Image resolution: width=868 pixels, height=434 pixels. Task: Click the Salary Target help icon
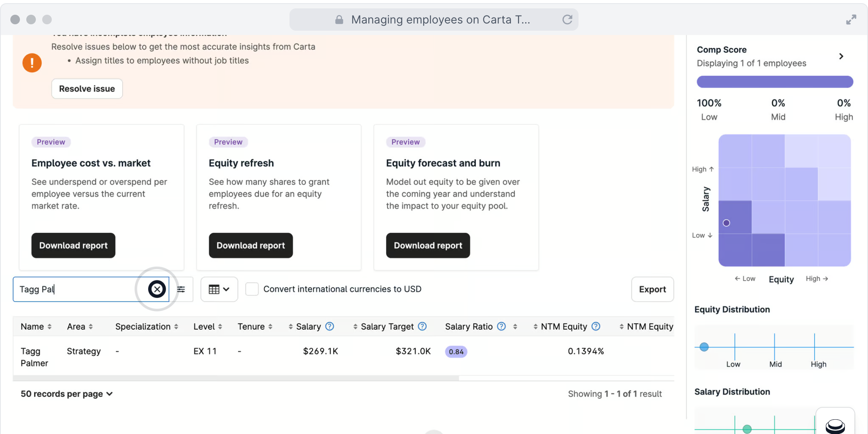[422, 326]
